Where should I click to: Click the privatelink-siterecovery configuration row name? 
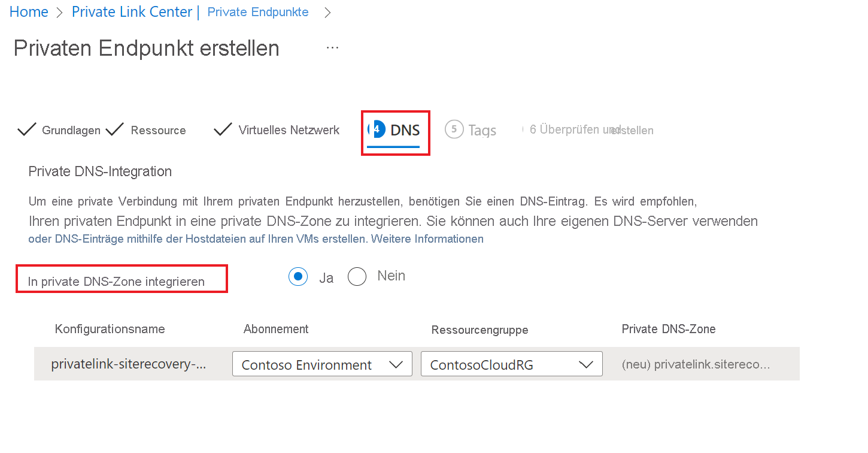tap(129, 364)
